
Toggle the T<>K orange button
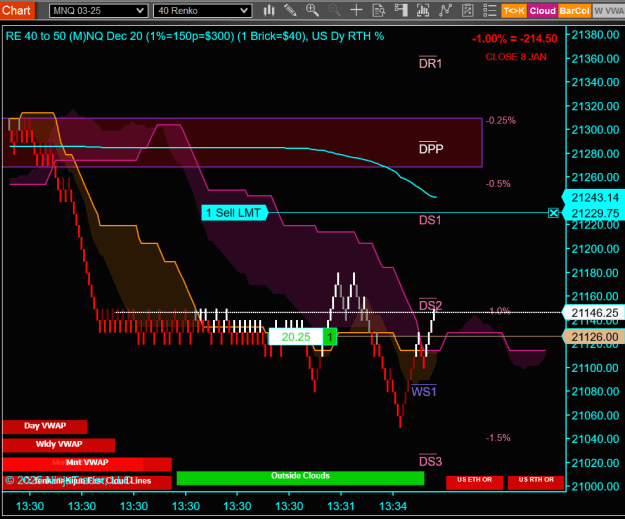pos(514,11)
